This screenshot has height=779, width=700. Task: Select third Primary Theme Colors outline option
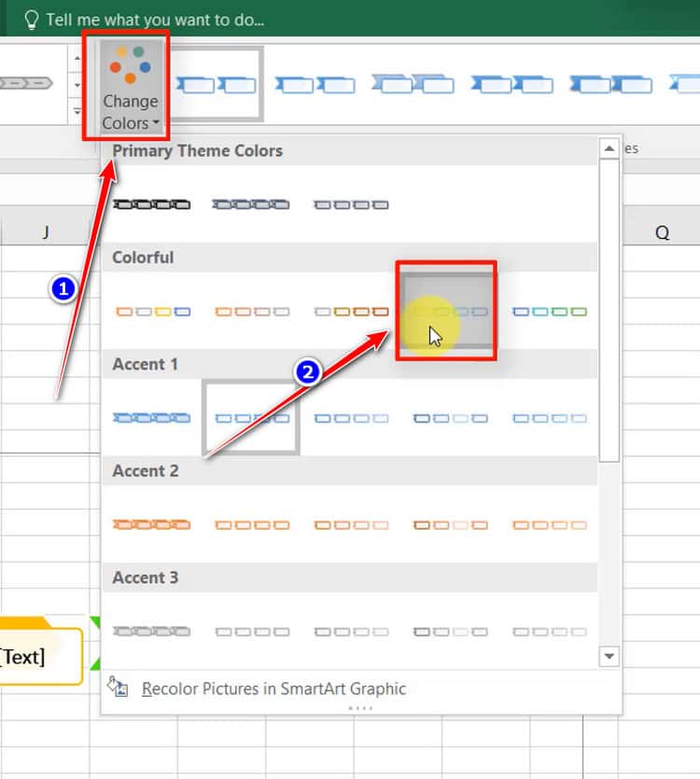[x=351, y=204]
